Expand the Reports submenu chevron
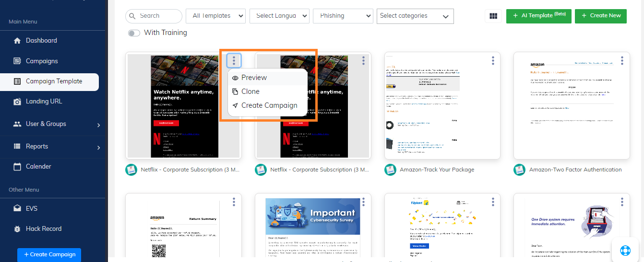The image size is (644, 262). coord(98,148)
